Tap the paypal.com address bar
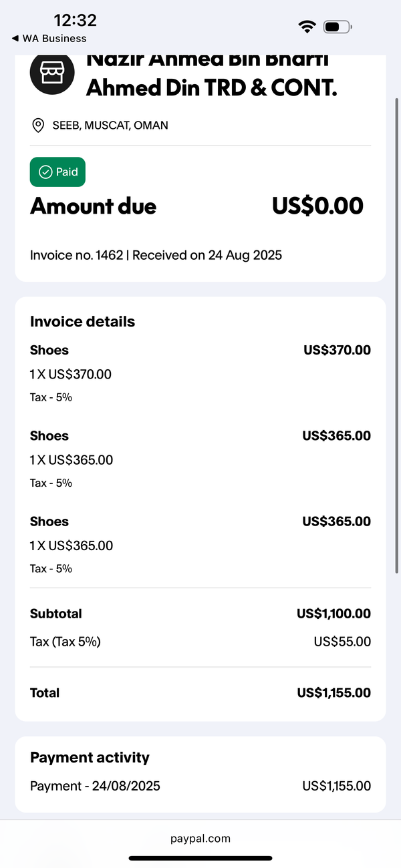 [x=200, y=839]
